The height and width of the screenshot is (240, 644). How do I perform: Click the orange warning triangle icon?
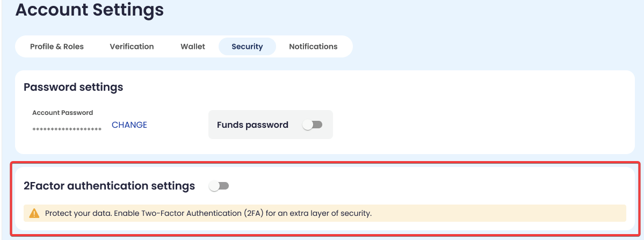click(x=34, y=213)
